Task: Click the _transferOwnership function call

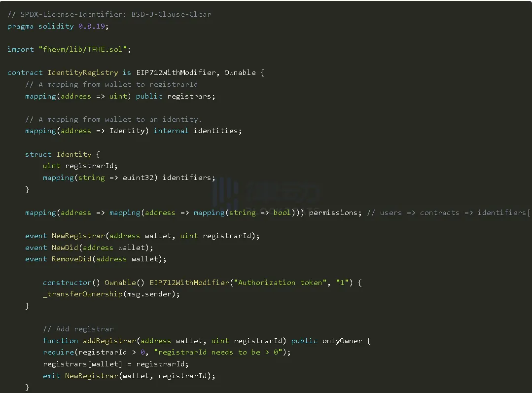Action: pyautogui.click(x=82, y=294)
